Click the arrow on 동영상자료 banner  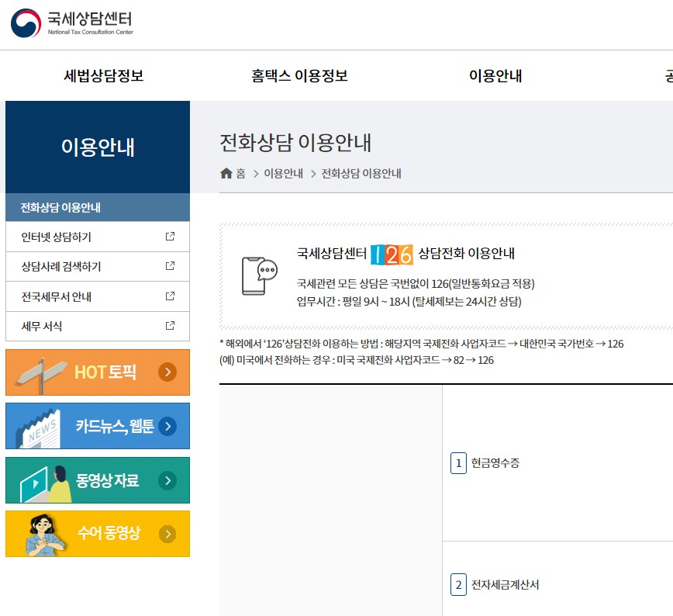pyautogui.click(x=167, y=480)
